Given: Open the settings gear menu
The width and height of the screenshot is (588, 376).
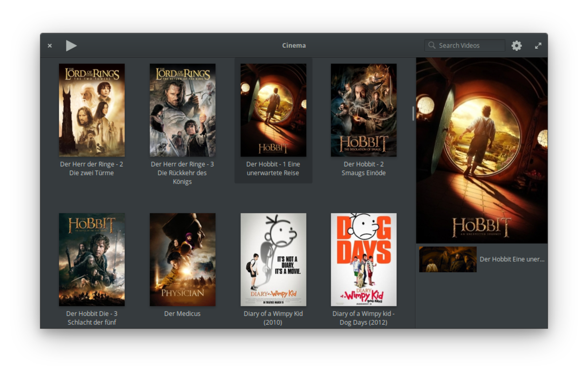Looking at the screenshot, I should tap(516, 46).
